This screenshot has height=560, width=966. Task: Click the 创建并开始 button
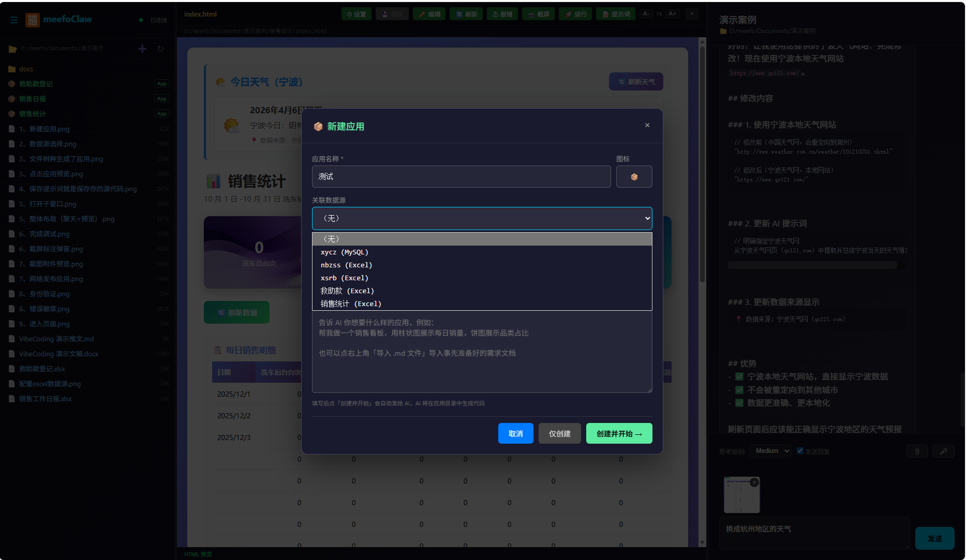click(619, 433)
